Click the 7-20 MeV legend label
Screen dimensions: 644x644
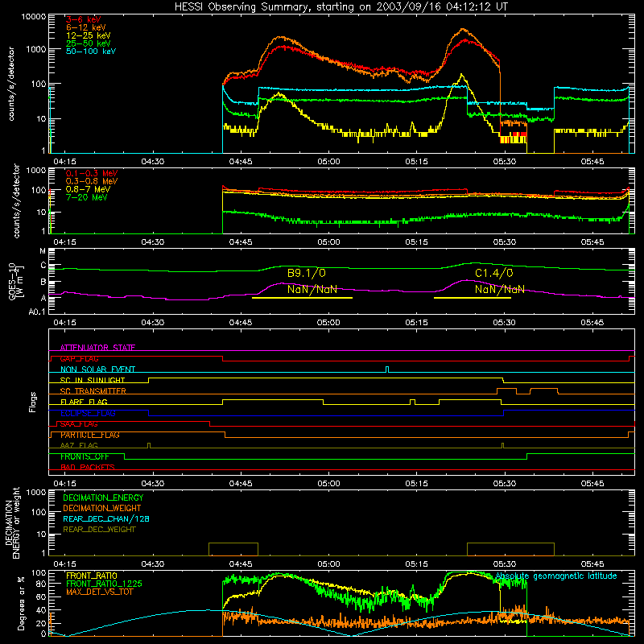87,197
